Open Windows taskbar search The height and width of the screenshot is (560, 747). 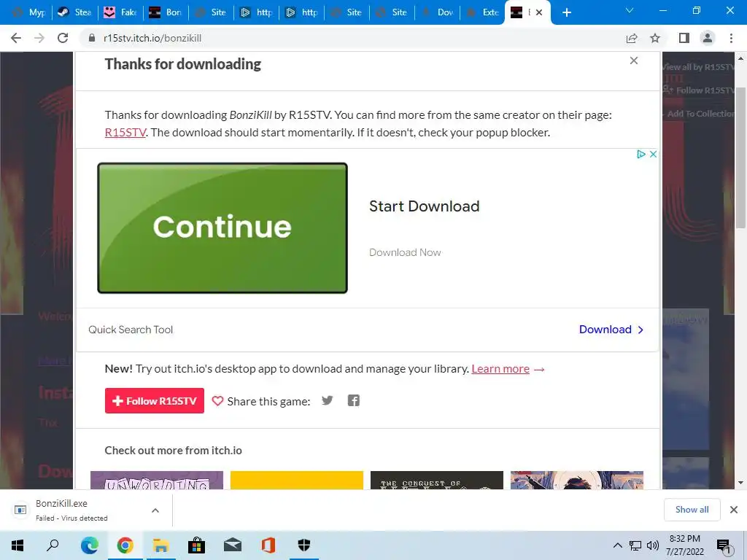[53, 545]
